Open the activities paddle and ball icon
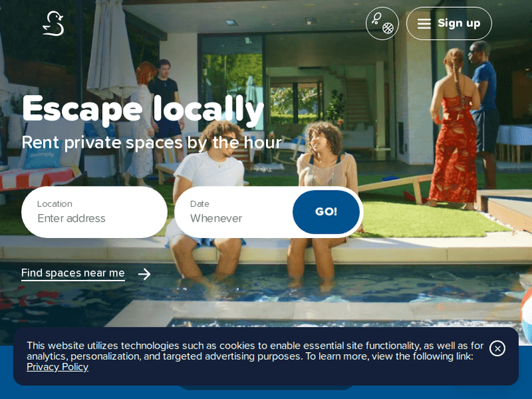The width and height of the screenshot is (532, 399). 382,23
